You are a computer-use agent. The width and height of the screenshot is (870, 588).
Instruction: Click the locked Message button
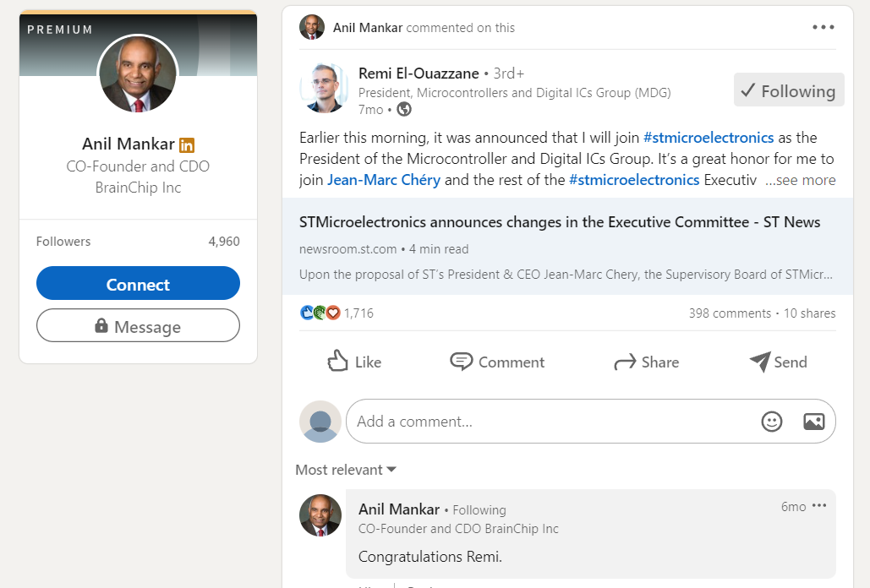pyautogui.click(x=138, y=325)
